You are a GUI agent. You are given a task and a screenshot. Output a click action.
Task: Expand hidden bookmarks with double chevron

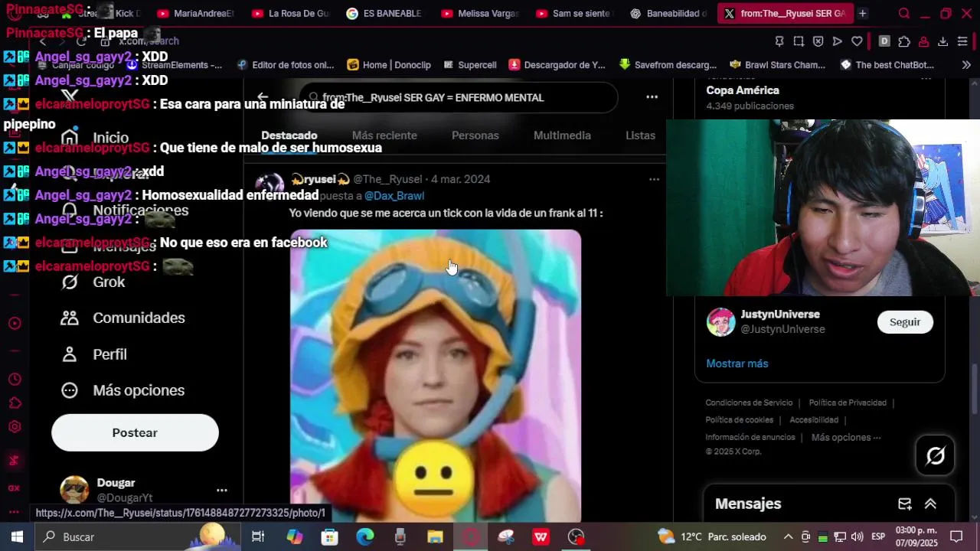click(966, 65)
